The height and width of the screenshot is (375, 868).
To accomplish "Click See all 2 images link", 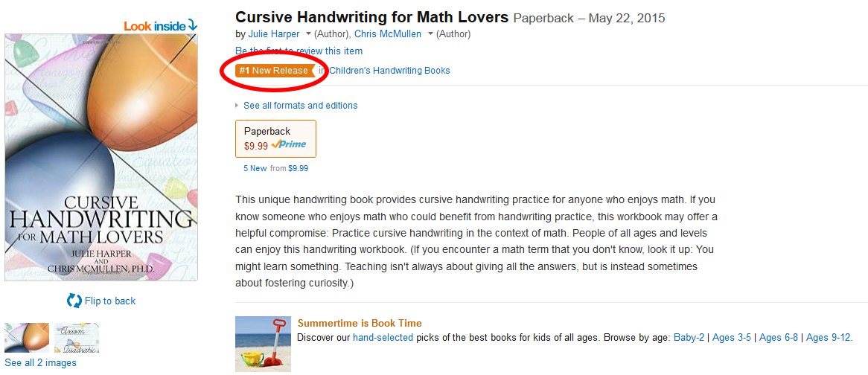I will (40, 363).
